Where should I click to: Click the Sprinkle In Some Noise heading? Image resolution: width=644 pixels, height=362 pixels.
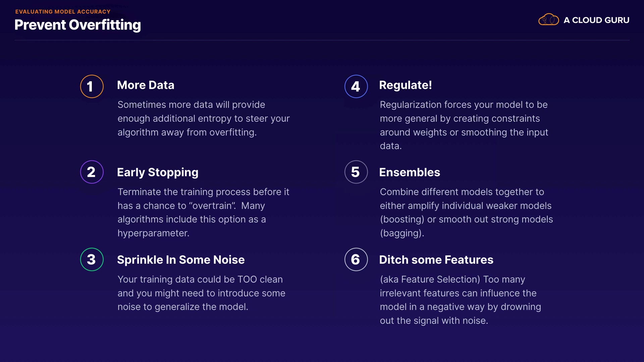pyautogui.click(x=181, y=260)
